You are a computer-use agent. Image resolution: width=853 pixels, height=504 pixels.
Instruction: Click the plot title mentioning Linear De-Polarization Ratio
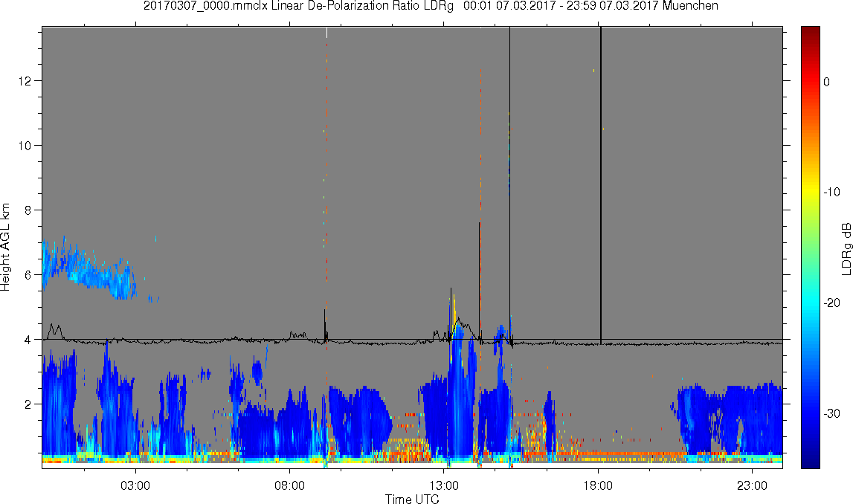click(431, 6)
